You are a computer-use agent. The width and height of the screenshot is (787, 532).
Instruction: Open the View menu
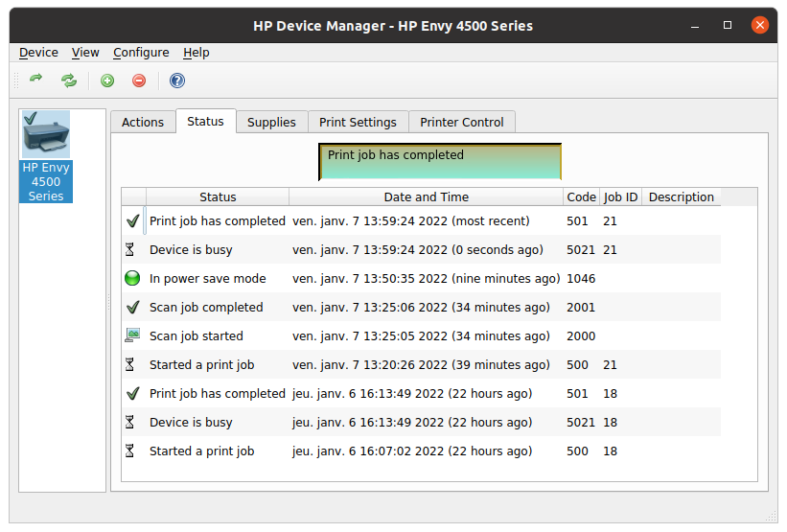coord(85,53)
